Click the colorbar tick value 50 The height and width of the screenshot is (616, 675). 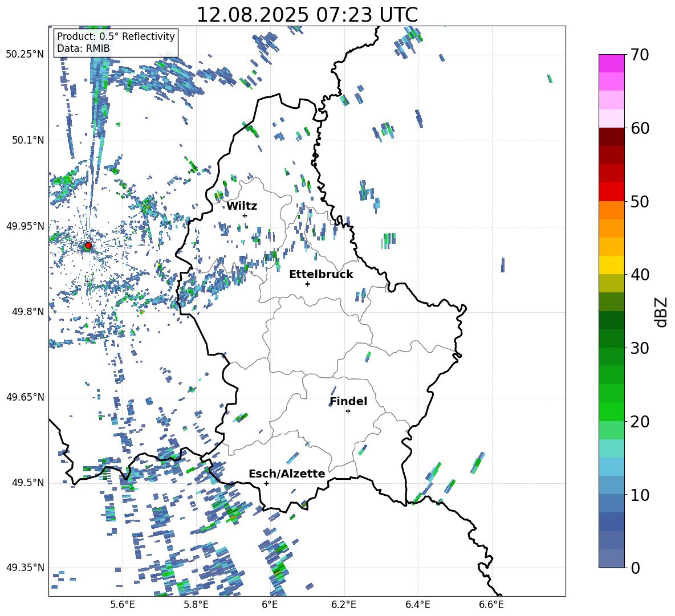(x=640, y=201)
